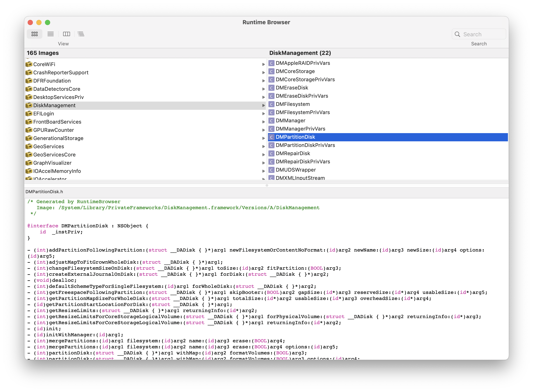This screenshot has width=533, height=392.
Task: Click the class icon beside DMEraseDiskPrivVars
Action: coord(271,96)
